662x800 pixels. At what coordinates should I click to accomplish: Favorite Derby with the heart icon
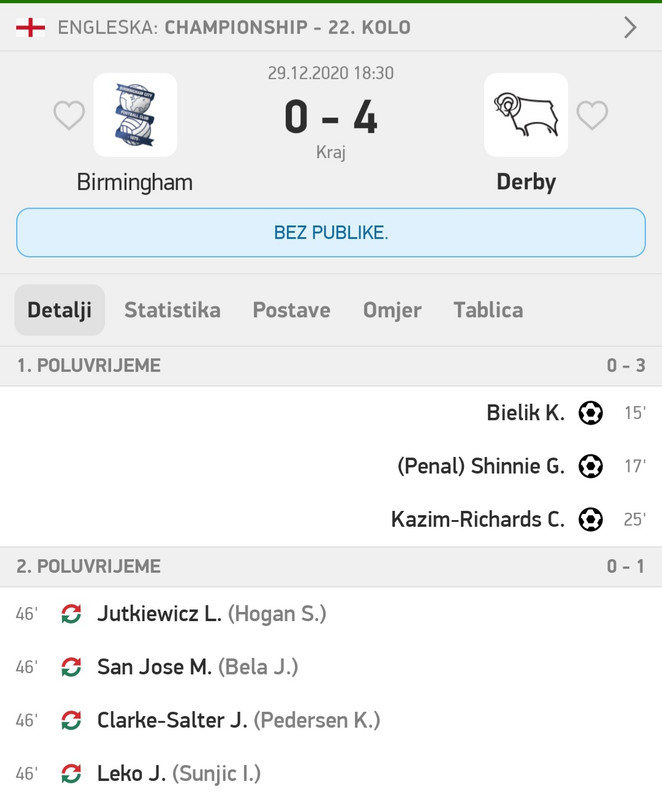592,116
